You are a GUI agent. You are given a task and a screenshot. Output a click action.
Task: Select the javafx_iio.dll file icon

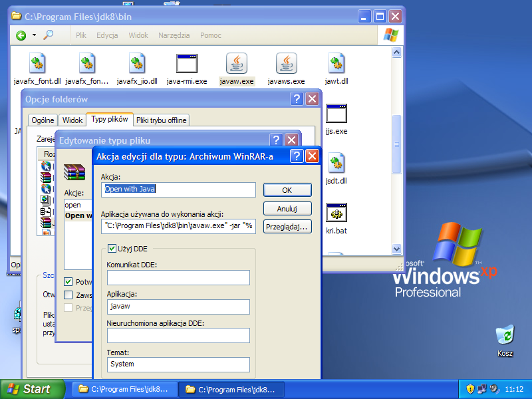pyautogui.click(x=137, y=63)
